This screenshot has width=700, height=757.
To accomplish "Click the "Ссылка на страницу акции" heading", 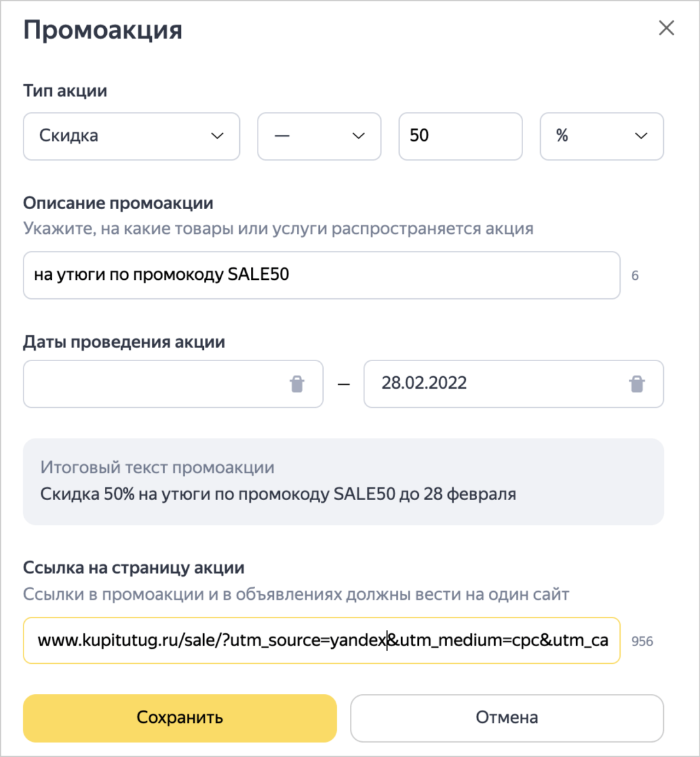I will pyautogui.click(x=134, y=568).
